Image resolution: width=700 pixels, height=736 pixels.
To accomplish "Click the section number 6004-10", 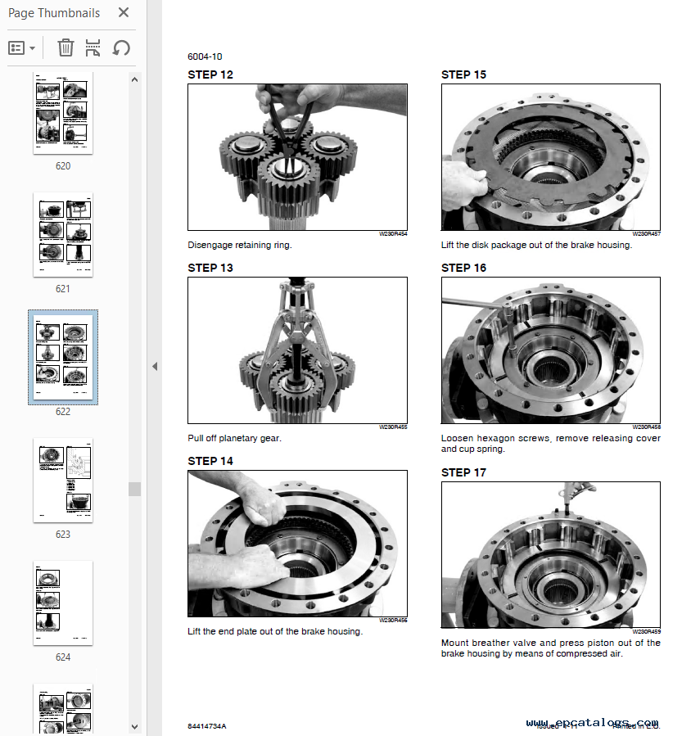I will click(x=205, y=56).
